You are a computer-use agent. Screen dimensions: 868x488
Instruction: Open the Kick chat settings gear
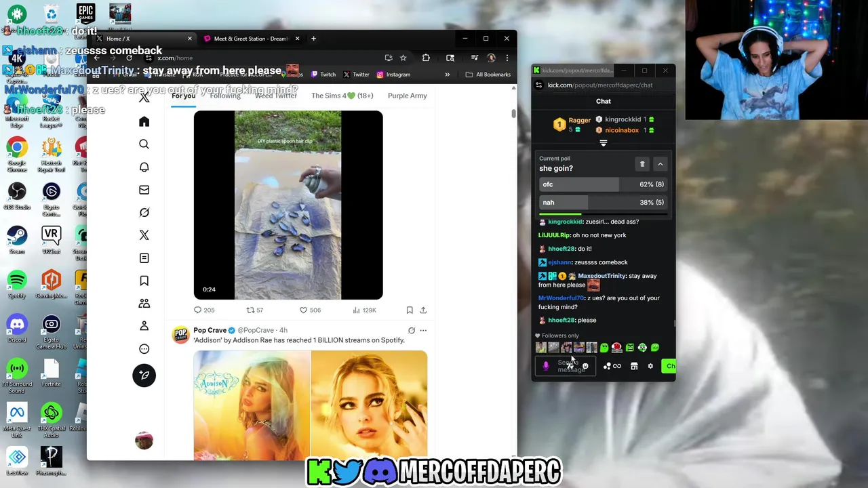(x=650, y=367)
